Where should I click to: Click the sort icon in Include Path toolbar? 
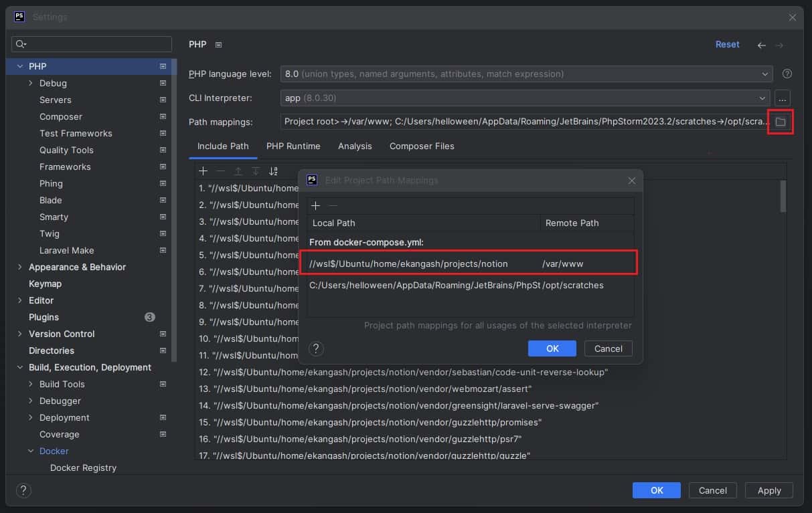[273, 171]
